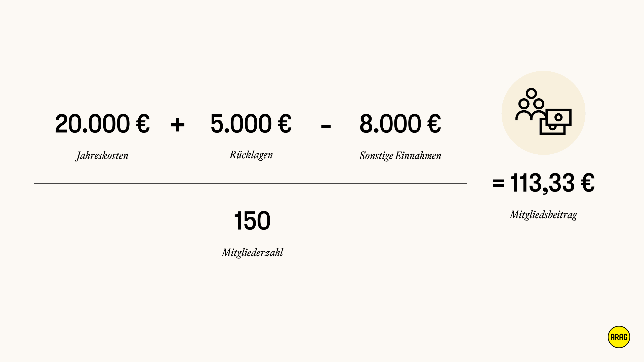This screenshot has height=362, width=644.
Task: Click the Jahreskosten label
Action: 102,156
